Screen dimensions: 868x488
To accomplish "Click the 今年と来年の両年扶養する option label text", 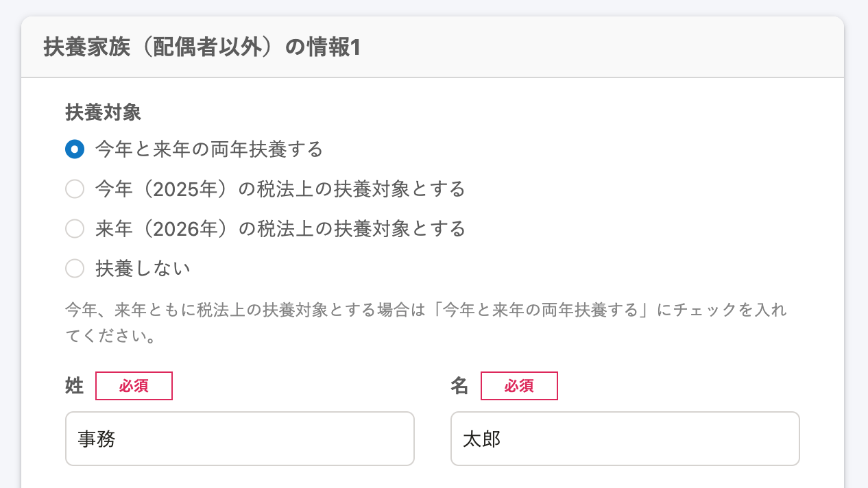I will click(x=209, y=149).
